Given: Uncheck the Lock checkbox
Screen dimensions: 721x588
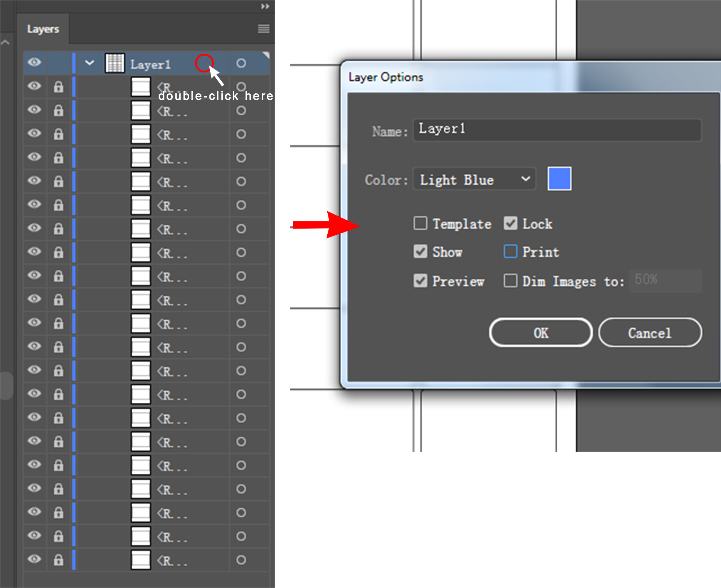Looking at the screenshot, I should [x=510, y=223].
